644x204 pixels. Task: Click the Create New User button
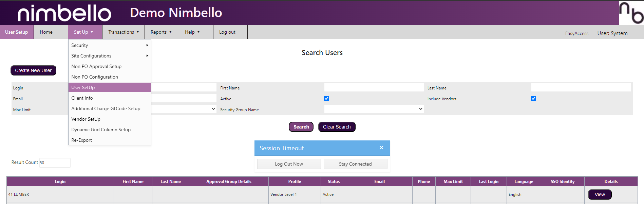pyautogui.click(x=33, y=70)
